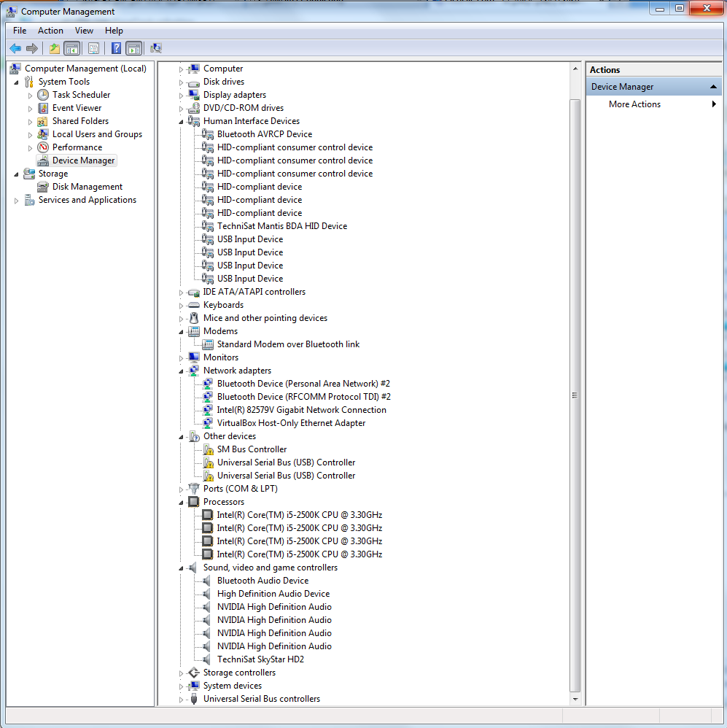Select the "High Definition Audio Device" entry

273,593
